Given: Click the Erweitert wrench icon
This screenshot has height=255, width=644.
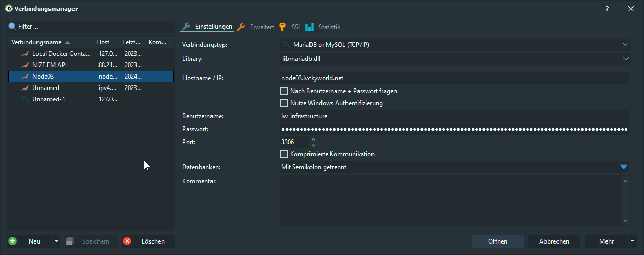Looking at the screenshot, I should pos(241,27).
